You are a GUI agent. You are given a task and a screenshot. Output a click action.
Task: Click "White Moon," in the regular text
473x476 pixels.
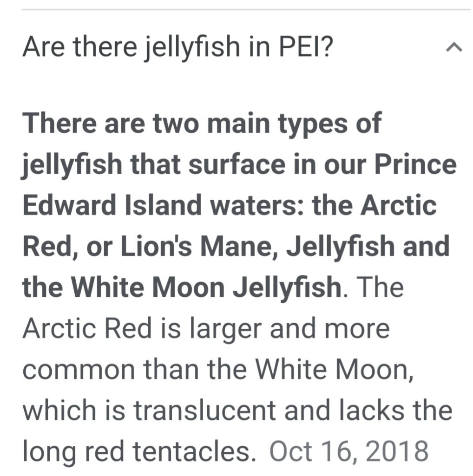[334, 370]
